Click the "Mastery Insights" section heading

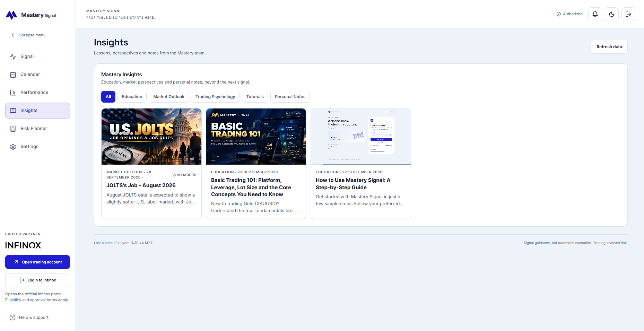coord(122,75)
